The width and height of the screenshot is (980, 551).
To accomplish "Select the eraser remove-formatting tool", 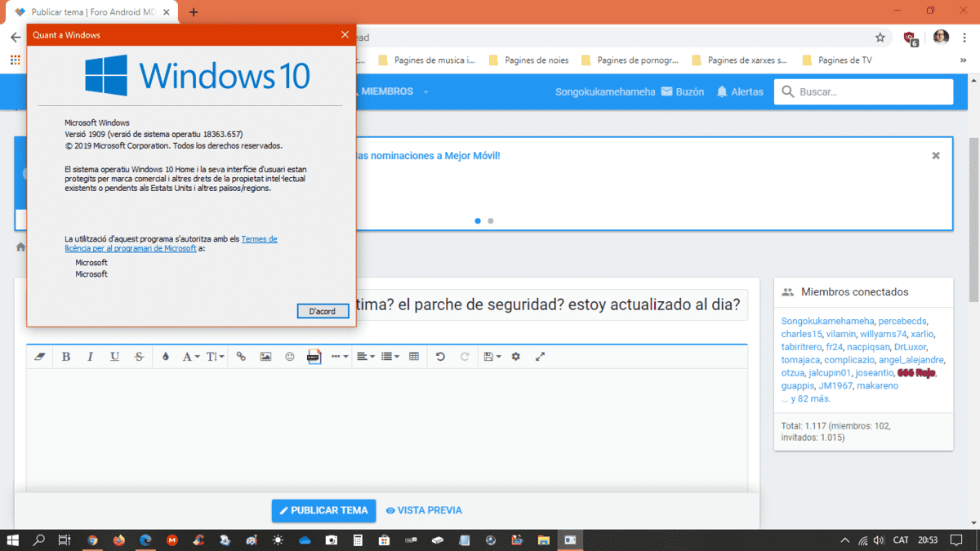I will coord(39,357).
